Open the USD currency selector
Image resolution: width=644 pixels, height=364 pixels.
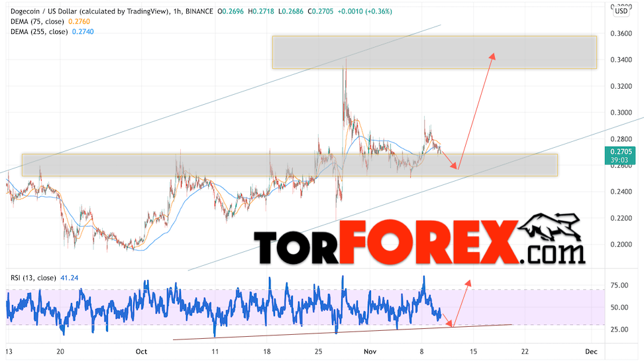tap(621, 11)
